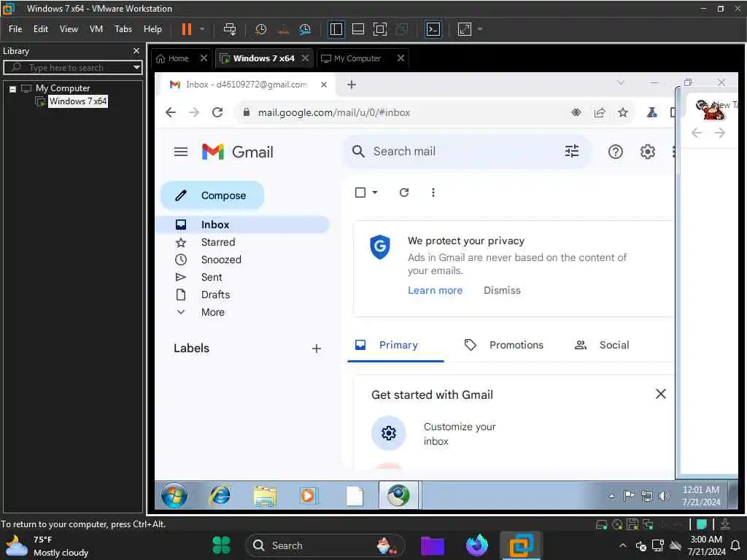Dismiss the privacy notice
Screen dimensions: 747x560
(502, 290)
